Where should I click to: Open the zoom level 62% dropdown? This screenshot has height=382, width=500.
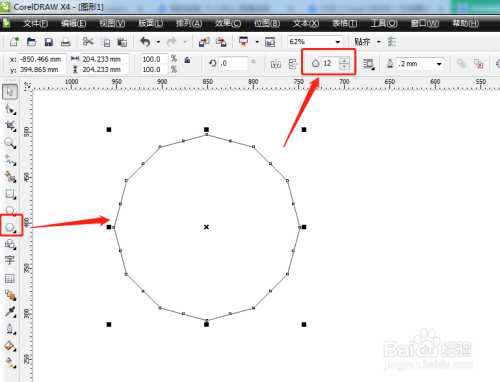pyautogui.click(x=338, y=42)
